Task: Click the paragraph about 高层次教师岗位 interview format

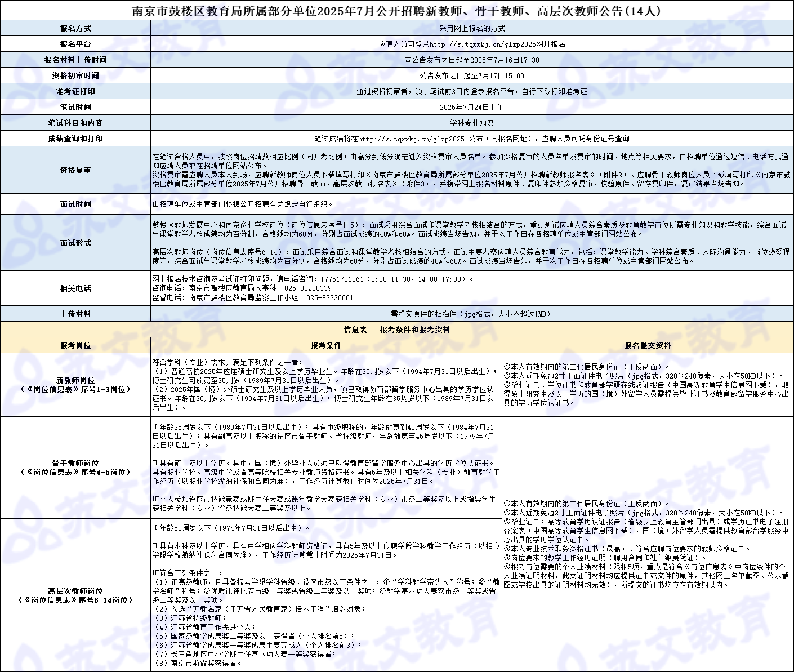Action: [471, 256]
